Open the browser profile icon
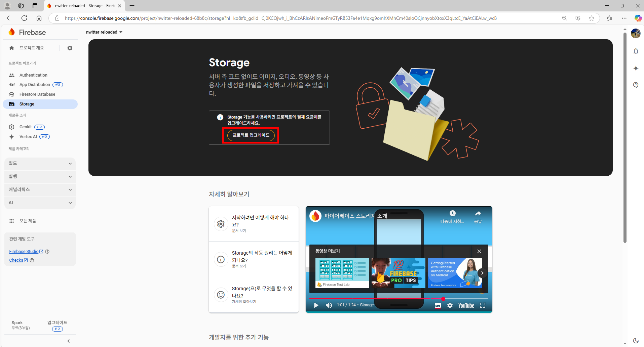This screenshot has height=347, width=644. [7, 6]
